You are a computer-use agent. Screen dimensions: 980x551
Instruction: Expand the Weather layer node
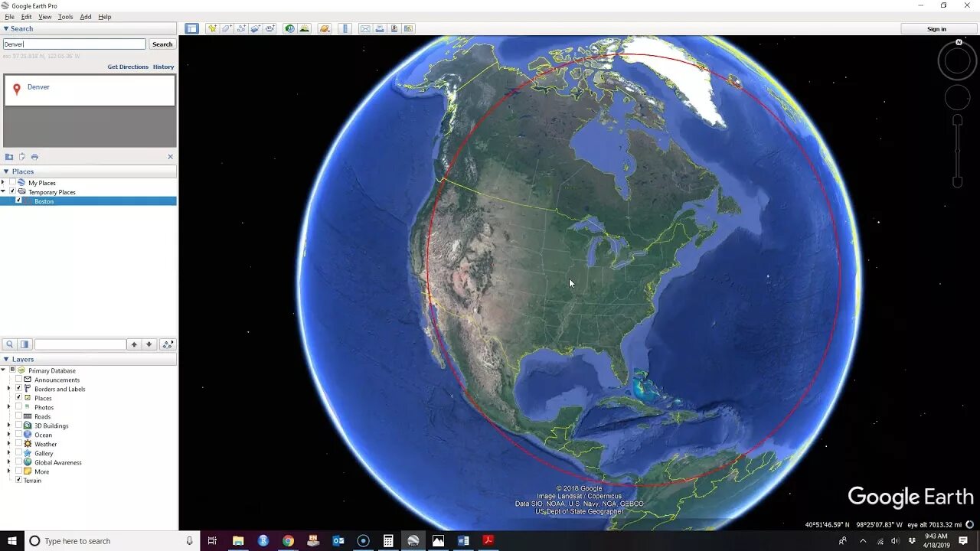point(9,444)
